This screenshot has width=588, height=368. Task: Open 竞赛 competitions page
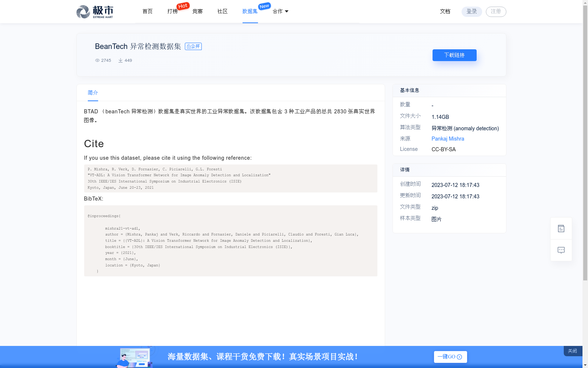197,11
